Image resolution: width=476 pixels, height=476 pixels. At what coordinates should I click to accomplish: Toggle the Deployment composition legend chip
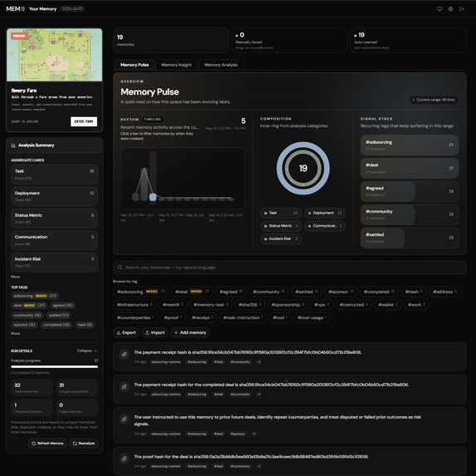(x=325, y=213)
